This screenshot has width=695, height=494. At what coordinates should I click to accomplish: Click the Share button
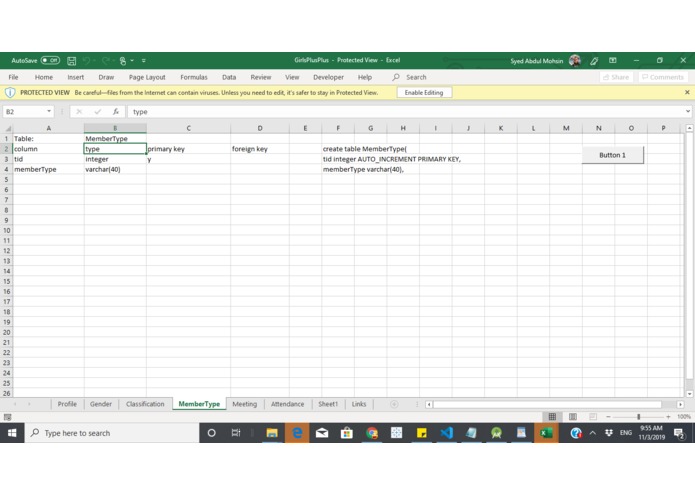coord(616,77)
